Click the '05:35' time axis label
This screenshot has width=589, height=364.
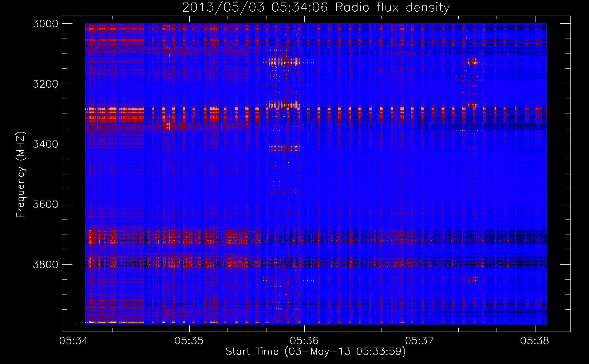189,341
